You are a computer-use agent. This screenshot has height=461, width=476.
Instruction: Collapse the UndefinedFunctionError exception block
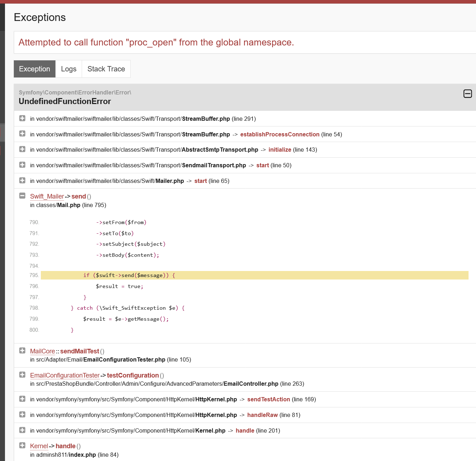click(467, 94)
